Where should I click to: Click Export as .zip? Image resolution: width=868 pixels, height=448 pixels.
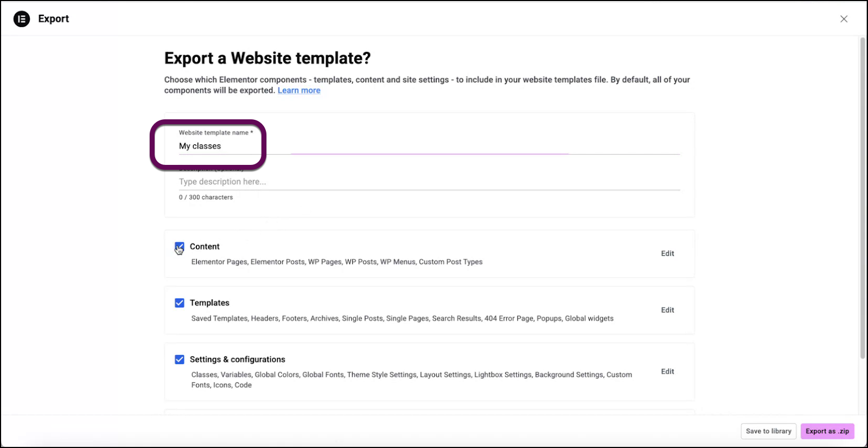pyautogui.click(x=827, y=431)
